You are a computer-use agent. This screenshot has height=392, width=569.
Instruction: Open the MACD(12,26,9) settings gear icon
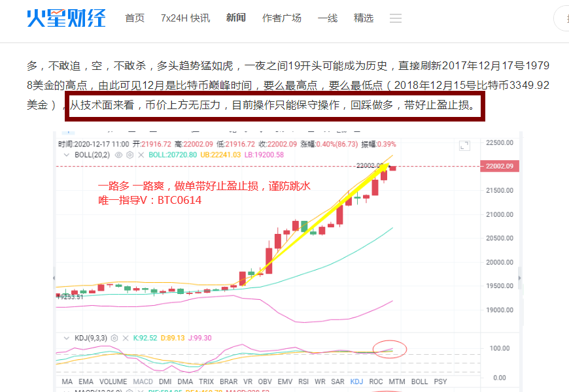pos(128,389)
